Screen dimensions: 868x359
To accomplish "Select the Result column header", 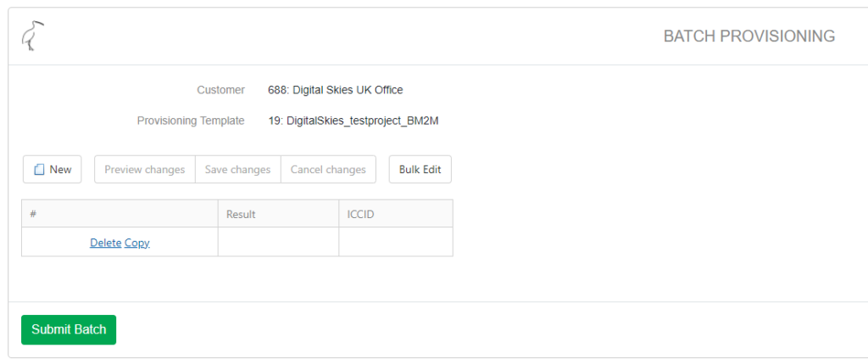I will 278,214.
